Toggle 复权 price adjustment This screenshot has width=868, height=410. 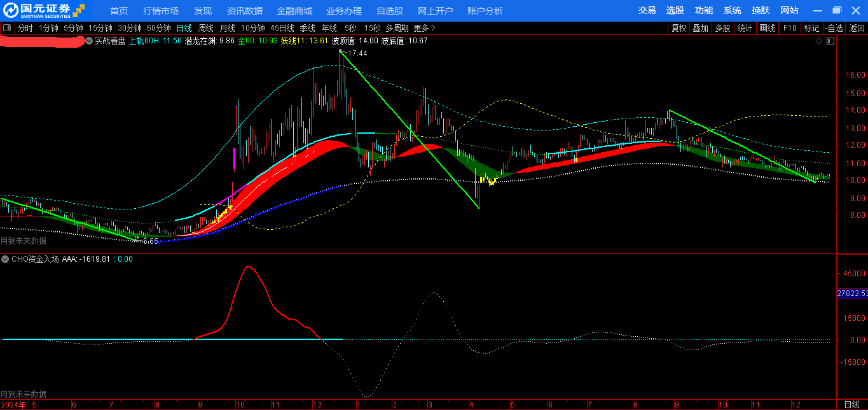pyautogui.click(x=679, y=28)
